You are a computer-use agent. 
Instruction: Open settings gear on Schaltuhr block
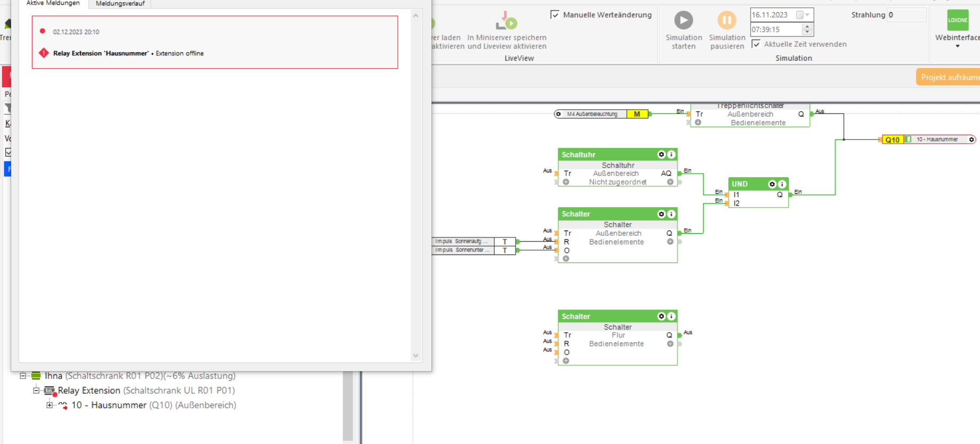pyautogui.click(x=661, y=154)
